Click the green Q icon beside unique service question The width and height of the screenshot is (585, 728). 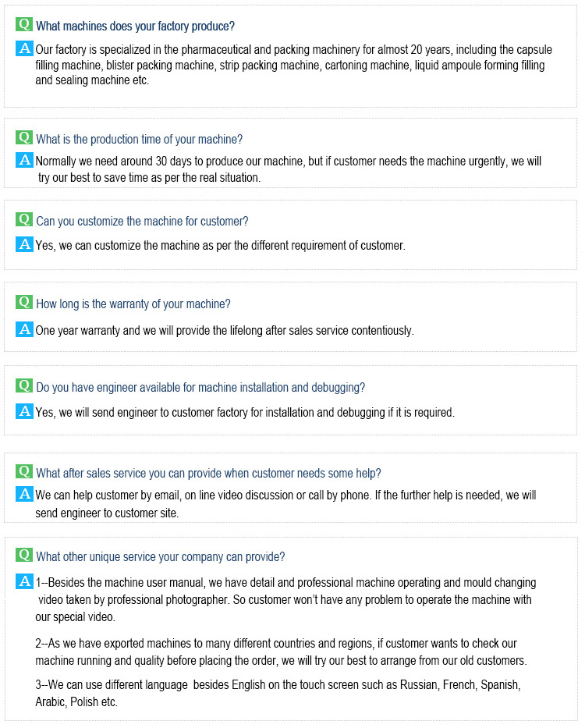(23, 555)
